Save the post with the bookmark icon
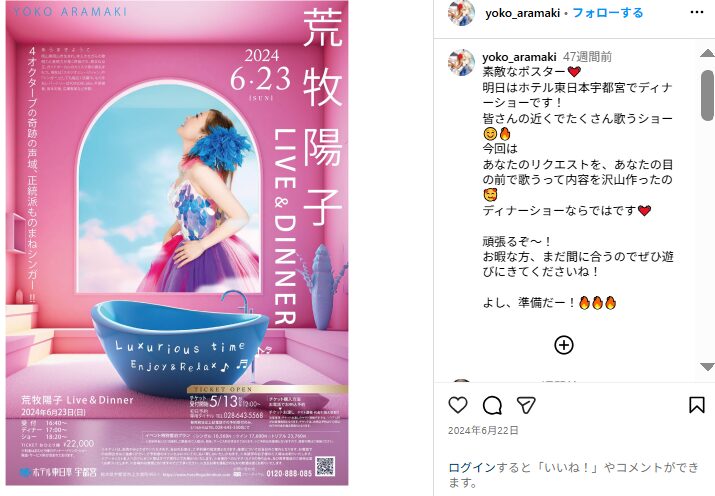 coord(696,405)
